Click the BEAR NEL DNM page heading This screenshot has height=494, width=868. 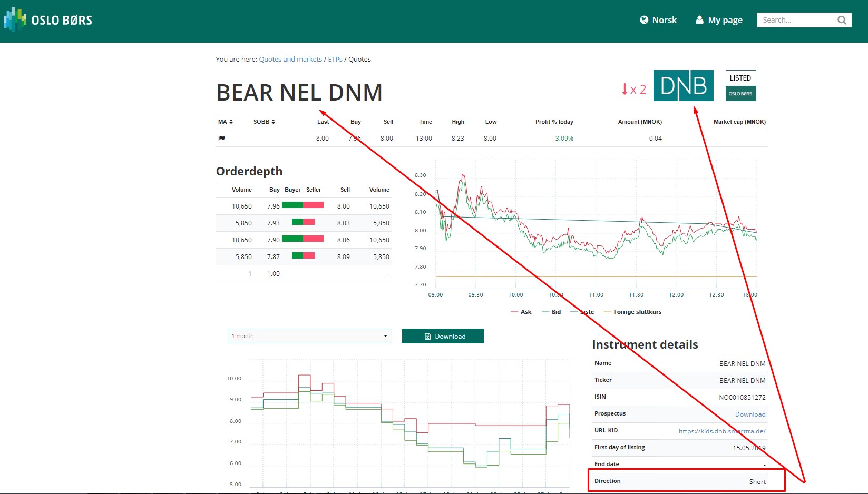[299, 93]
